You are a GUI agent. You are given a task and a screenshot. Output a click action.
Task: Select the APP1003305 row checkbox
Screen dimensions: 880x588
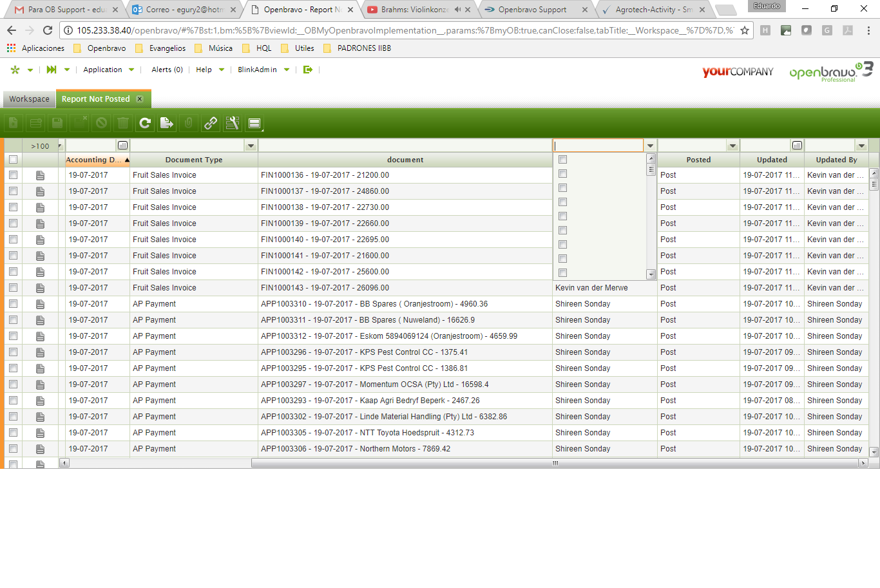pos(13,433)
